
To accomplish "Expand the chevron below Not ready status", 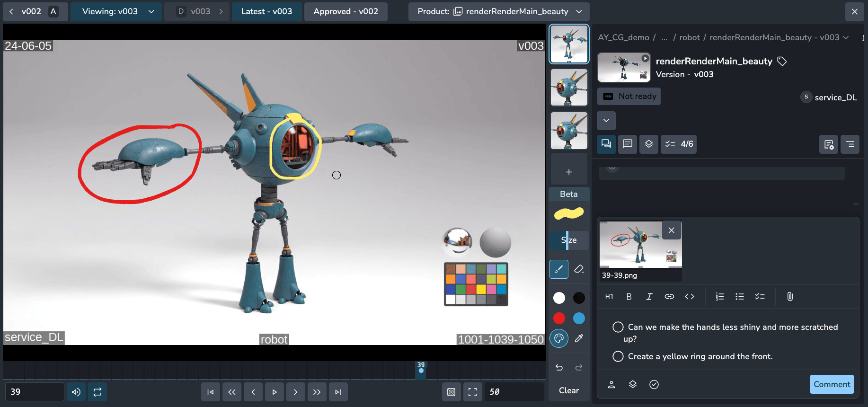I will (606, 121).
